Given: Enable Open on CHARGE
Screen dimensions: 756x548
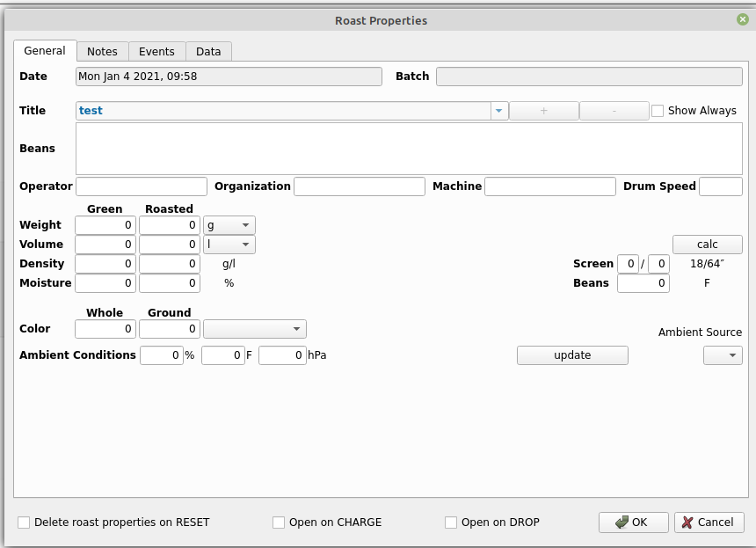Looking at the screenshot, I should point(278,522).
